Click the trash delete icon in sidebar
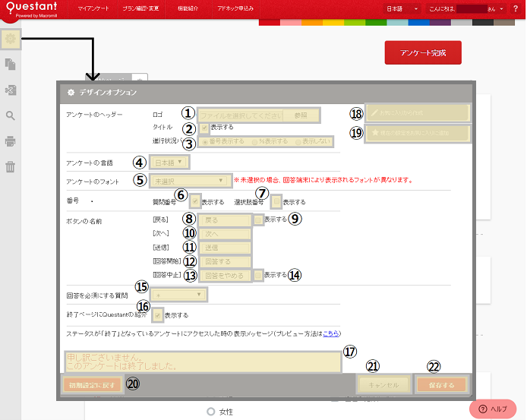This screenshot has width=527, height=420. point(11,167)
